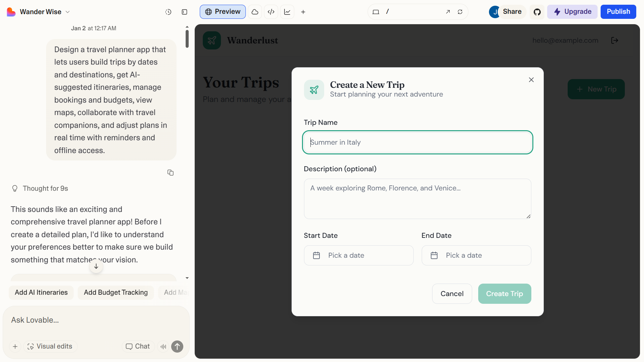Click the Wanderlust airplane logo
The image size is (644, 362).
coord(212,40)
